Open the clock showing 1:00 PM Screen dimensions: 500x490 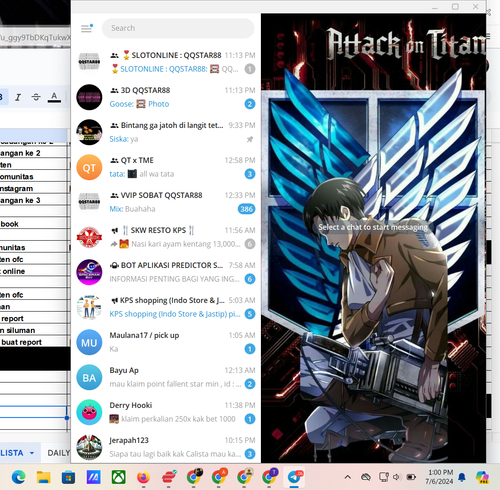440,477
